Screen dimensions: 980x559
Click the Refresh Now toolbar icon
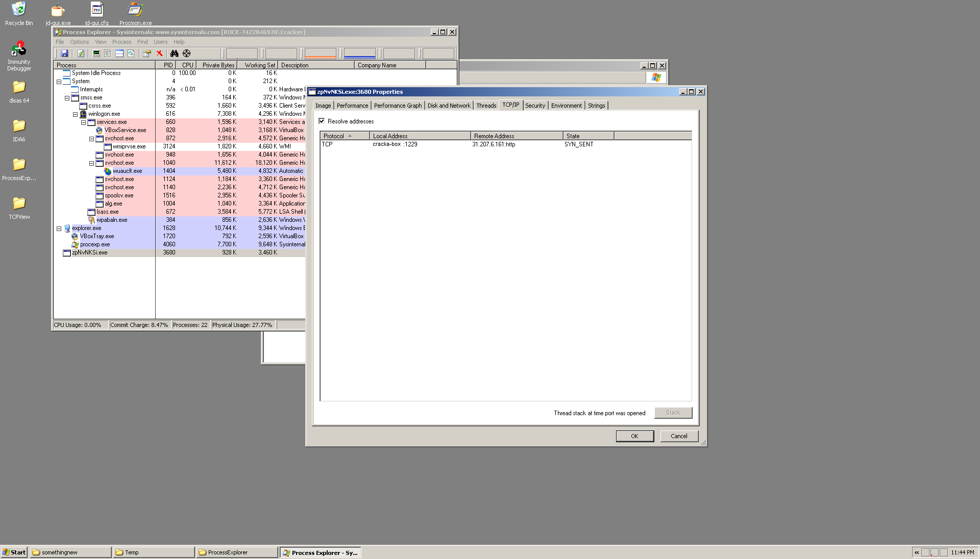point(81,54)
